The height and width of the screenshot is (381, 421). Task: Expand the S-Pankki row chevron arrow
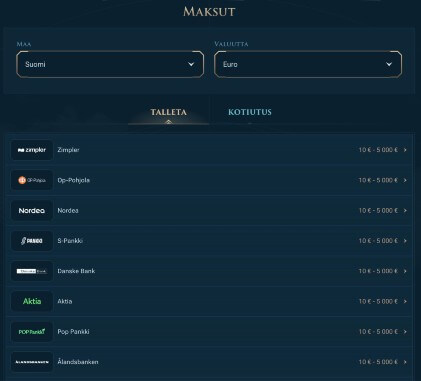tap(405, 241)
